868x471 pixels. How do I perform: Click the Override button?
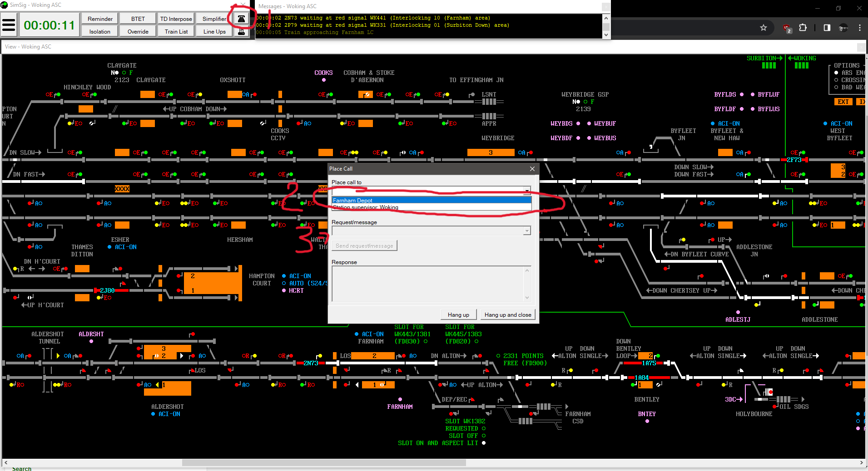click(138, 31)
